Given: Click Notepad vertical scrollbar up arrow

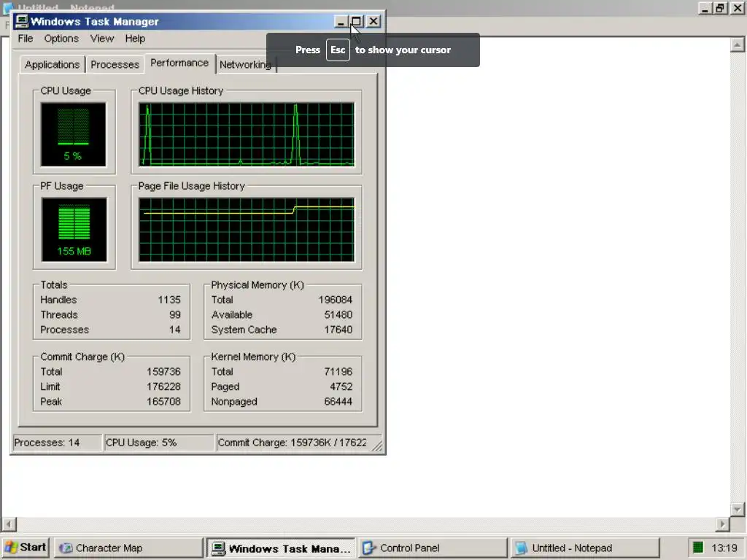Looking at the screenshot, I should click(x=737, y=45).
